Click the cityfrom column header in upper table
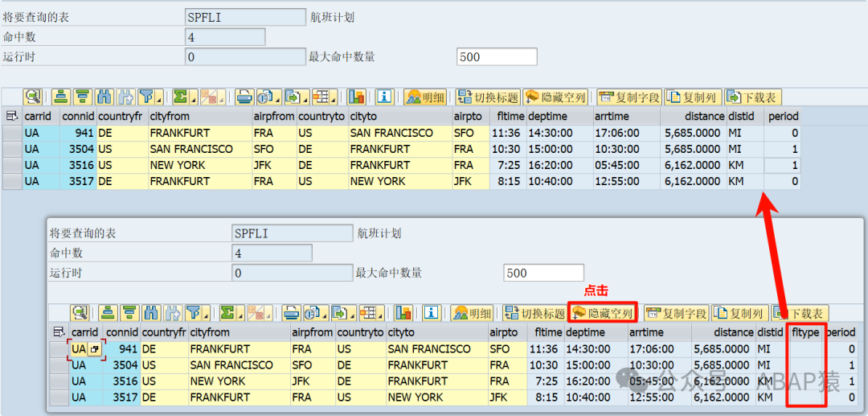 click(200, 117)
